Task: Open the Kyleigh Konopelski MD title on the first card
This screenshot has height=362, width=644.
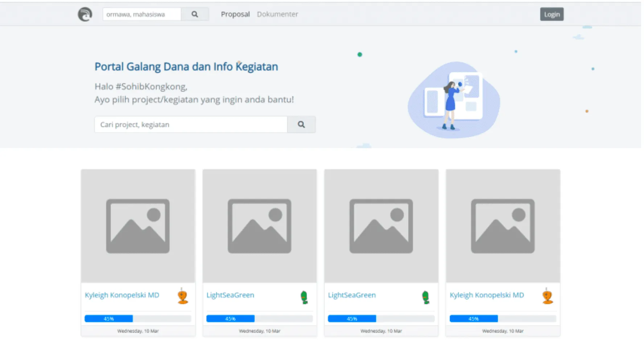Action: pyautogui.click(x=122, y=295)
